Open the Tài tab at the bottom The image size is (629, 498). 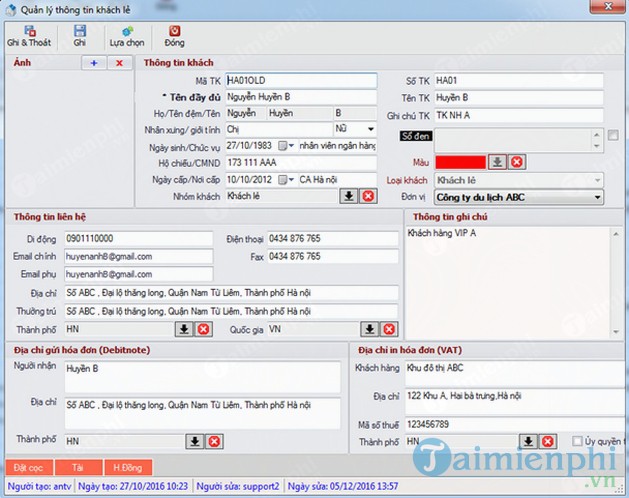pyautogui.click(x=78, y=467)
